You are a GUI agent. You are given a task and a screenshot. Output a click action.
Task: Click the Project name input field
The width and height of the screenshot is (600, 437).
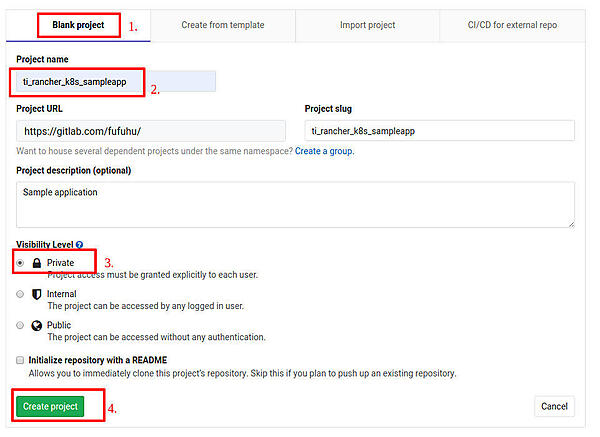(116, 82)
